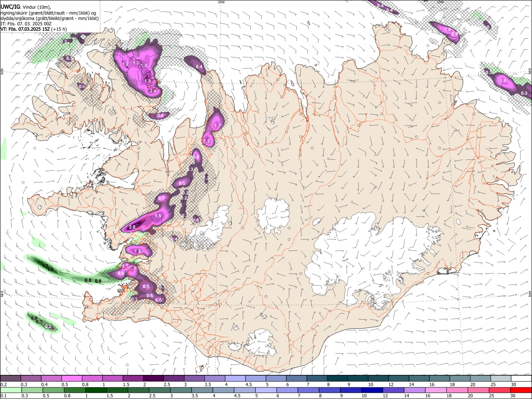Click the 20W longitude label at the top edge
The width and height of the screenshot is (532, 399).
221,2
